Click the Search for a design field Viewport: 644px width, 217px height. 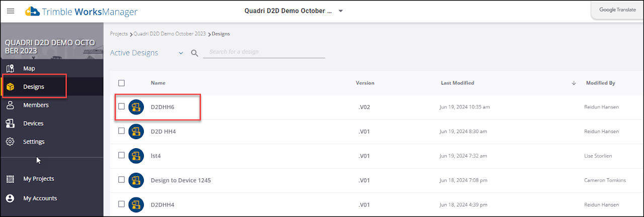pyautogui.click(x=264, y=52)
